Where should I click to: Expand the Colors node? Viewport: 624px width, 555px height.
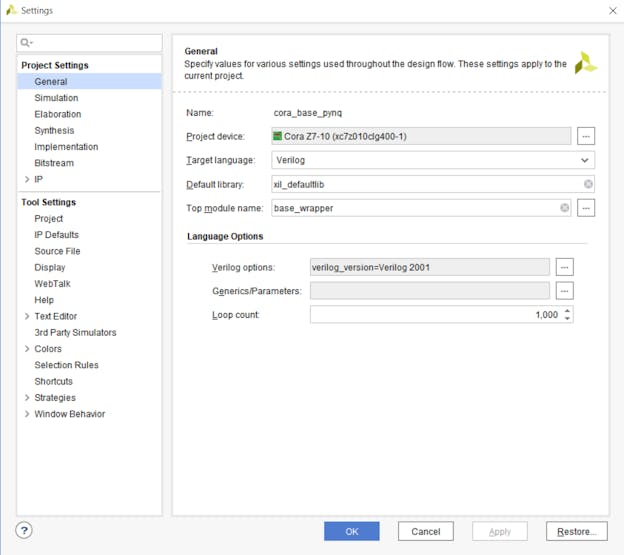click(27, 349)
